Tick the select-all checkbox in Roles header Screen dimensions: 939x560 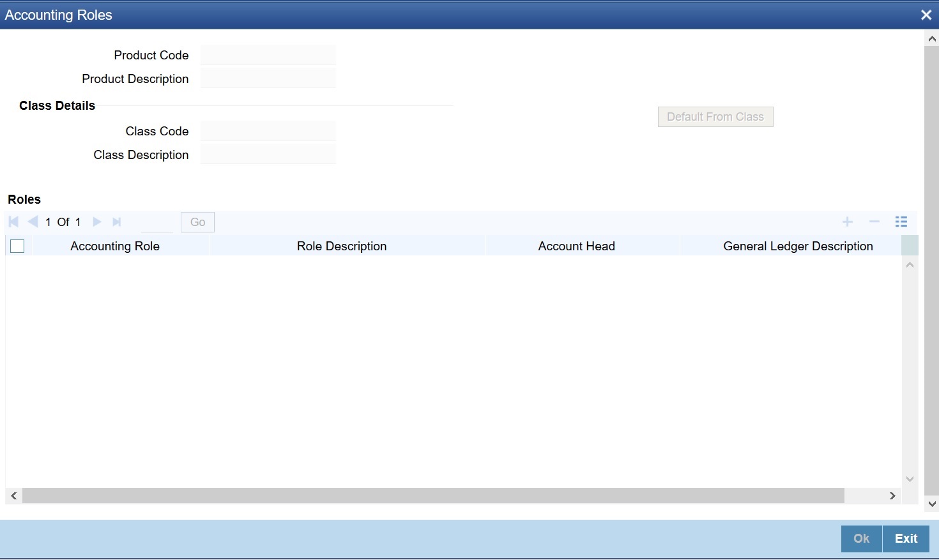(x=17, y=246)
